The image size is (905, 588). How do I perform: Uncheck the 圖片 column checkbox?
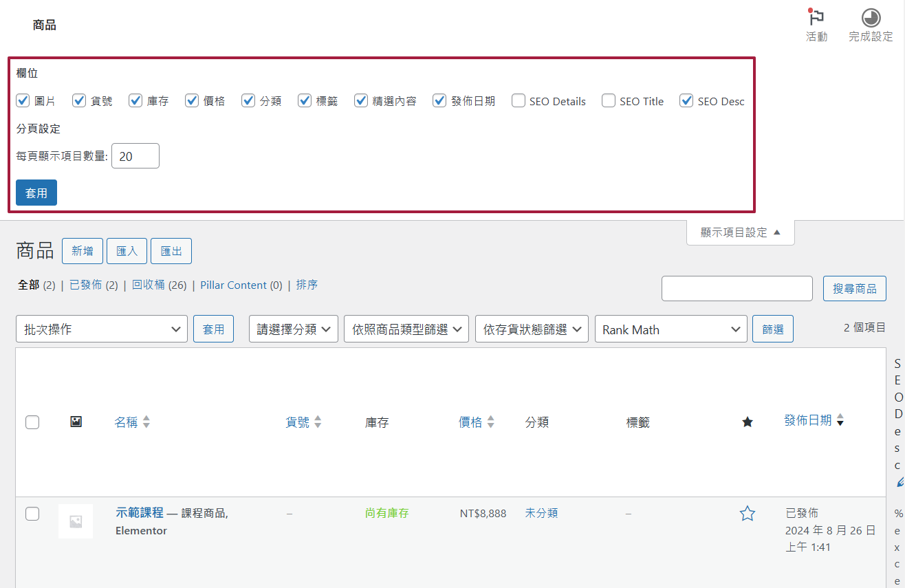(x=23, y=100)
